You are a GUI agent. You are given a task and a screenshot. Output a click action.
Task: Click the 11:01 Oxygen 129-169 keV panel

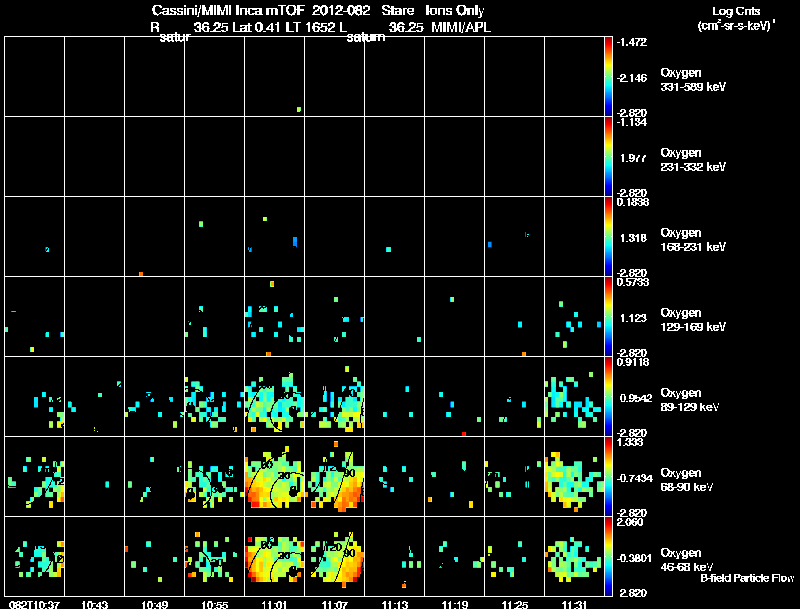coord(274,316)
